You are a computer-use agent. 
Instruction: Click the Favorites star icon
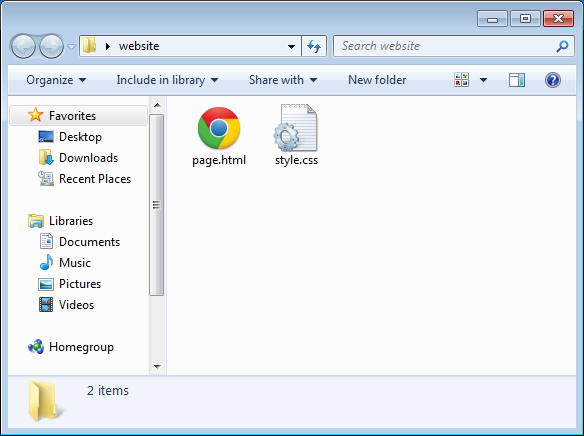point(35,115)
